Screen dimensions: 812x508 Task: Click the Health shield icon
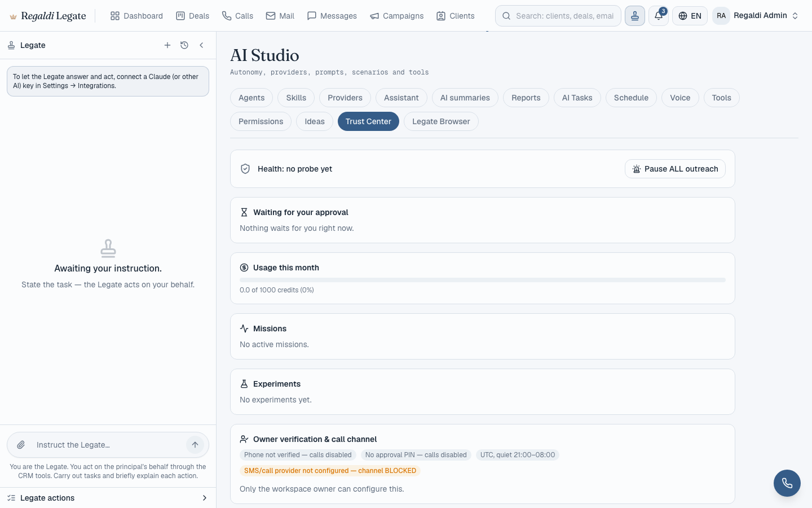(245, 169)
